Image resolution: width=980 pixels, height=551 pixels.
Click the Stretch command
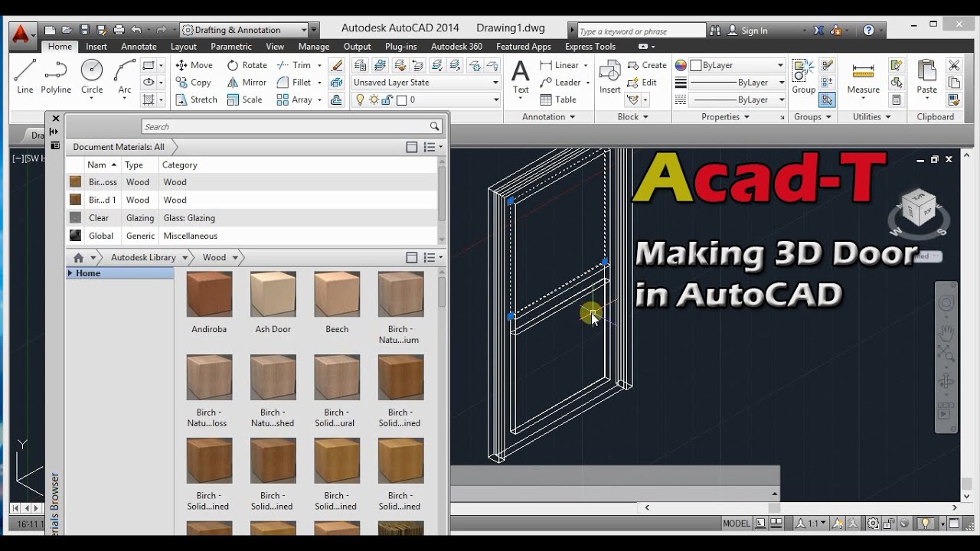point(196,99)
